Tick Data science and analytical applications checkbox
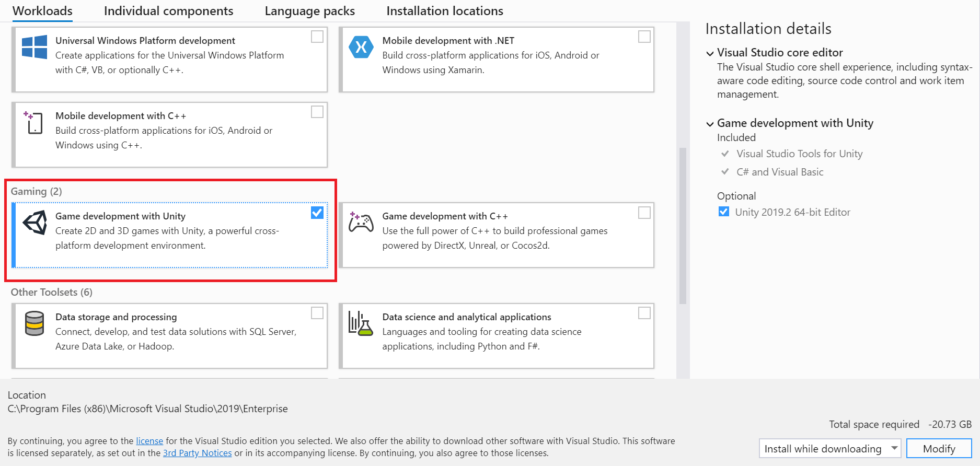This screenshot has width=980, height=466. (644, 313)
